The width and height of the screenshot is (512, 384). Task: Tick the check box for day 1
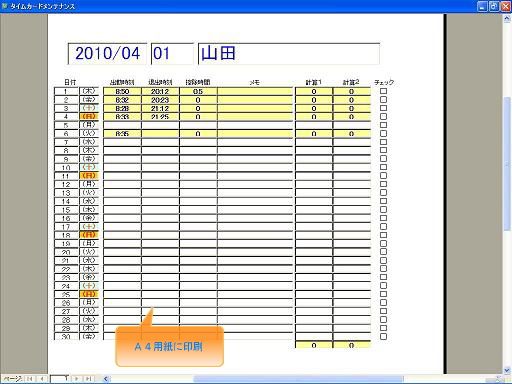pyautogui.click(x=383, y=91)
